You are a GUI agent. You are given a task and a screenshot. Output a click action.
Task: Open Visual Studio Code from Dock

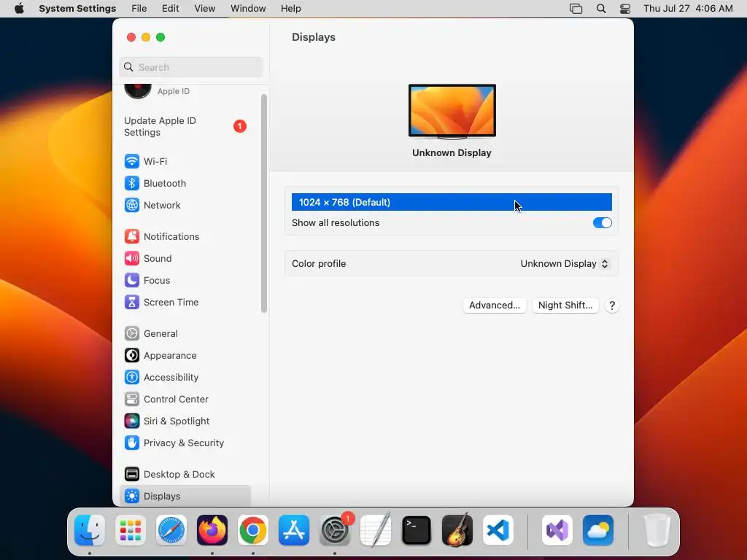pyautogui.click(x=498, y=530)
